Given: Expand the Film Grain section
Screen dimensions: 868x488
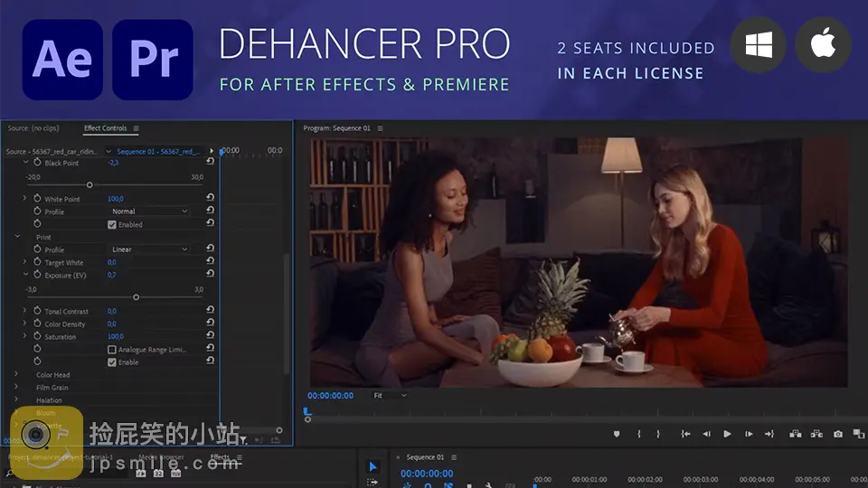Looking at the screenshot, I should tap(16, 388).
